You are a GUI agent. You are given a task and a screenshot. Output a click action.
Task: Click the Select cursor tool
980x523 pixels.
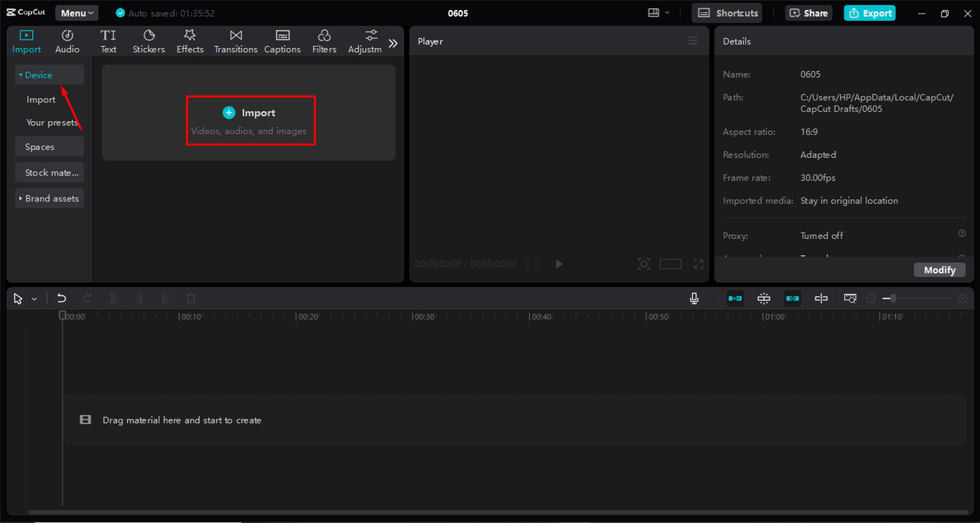click(18, 299)
